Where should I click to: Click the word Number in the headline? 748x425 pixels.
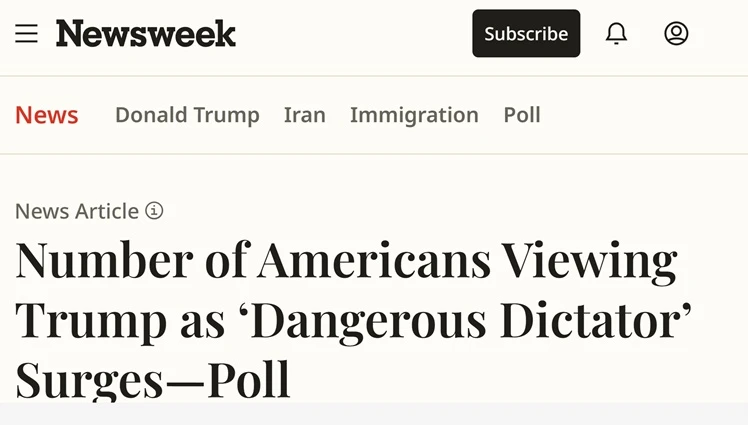[x=104, y=260]
